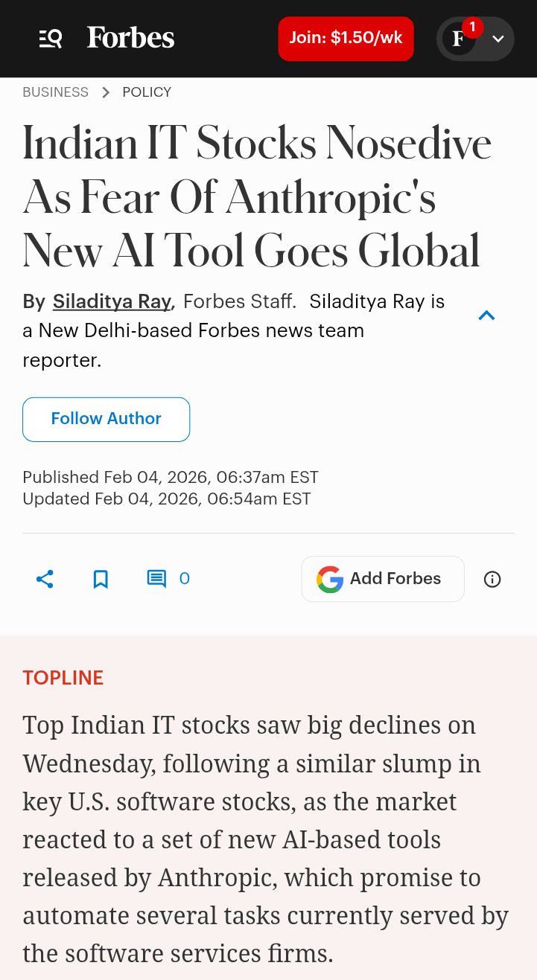
Task: Click the red notification badge
Action: pyautogui.click(x=472, y=28)
